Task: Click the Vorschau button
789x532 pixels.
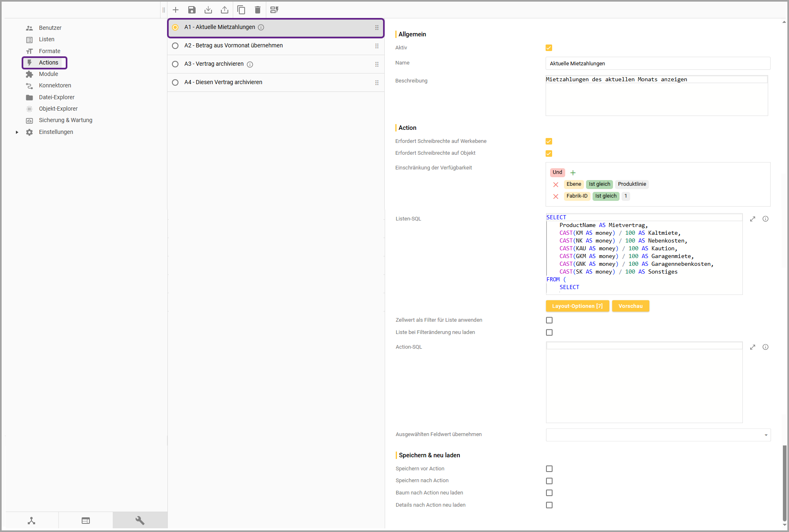Action: pyautogui.click(x=630, y=306)
